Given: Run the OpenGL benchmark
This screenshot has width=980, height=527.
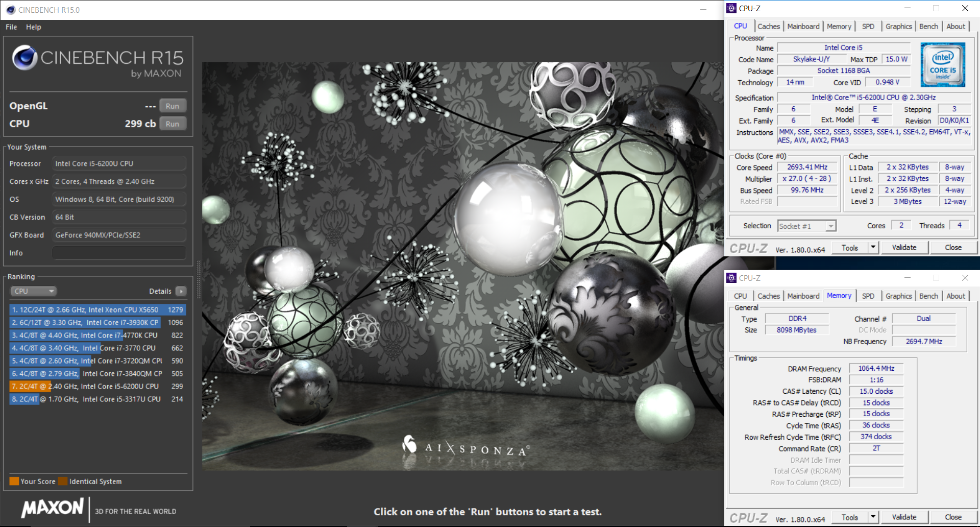Looking at the screenshot, I should pyautogui.click(x=173, y=106).
